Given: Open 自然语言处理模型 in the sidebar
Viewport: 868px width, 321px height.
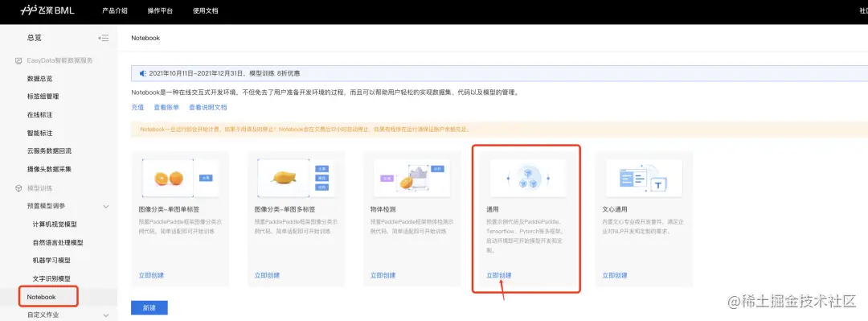Looking at the screenshot, I should pos(58,242).
